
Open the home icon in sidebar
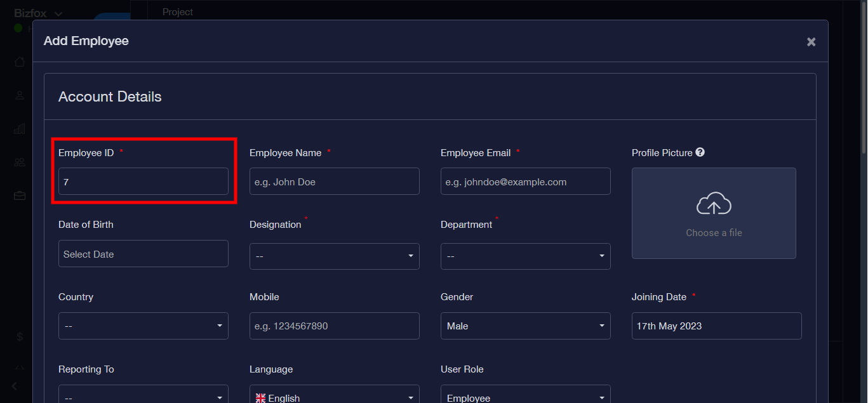[20, 62]
